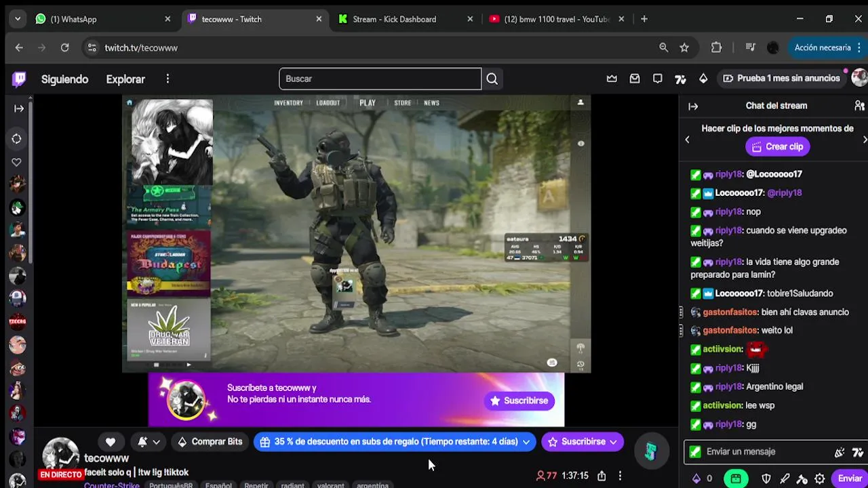The height and width of the screenshot is (488, 868).
Task: Click the Buscar search field
Action: coord(380,79)
